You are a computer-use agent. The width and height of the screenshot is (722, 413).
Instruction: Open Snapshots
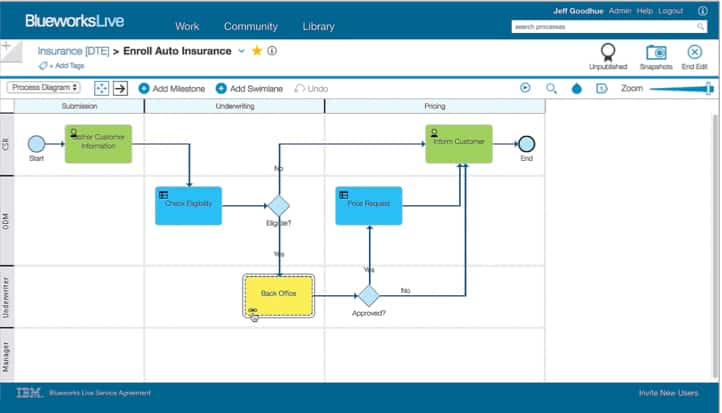656,57
